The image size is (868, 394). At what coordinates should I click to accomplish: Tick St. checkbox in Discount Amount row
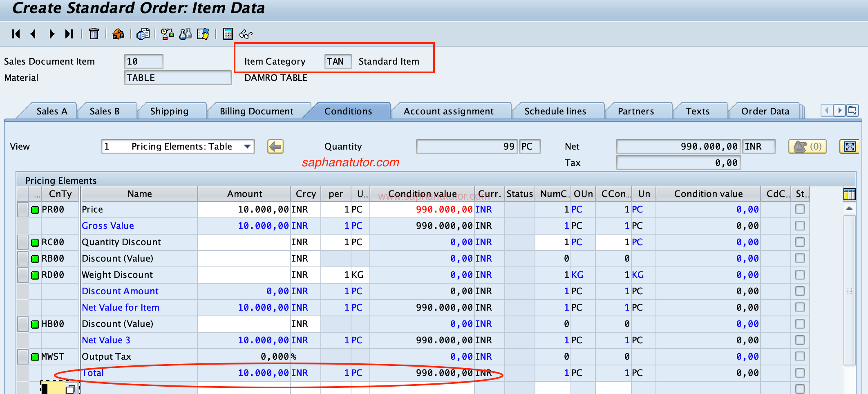(x=800, y=291)
